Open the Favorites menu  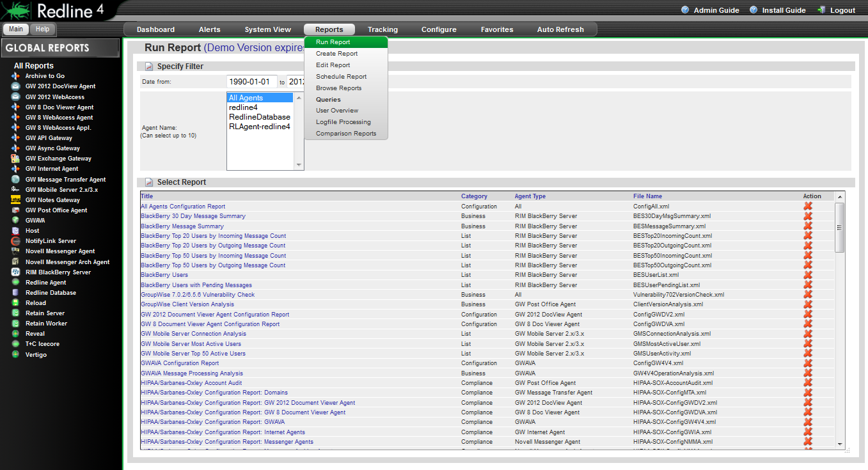[x=497, y=29]
